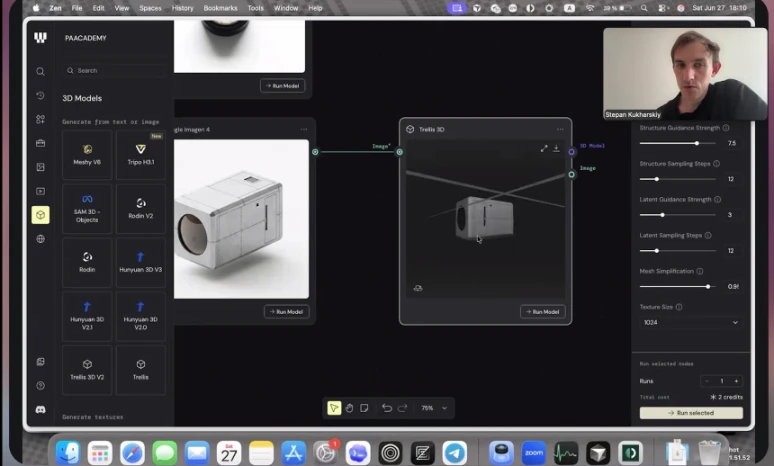Open the Imagen 4 node options menu
The width and height of the screenshot is (774, 466).
point(304,129)
